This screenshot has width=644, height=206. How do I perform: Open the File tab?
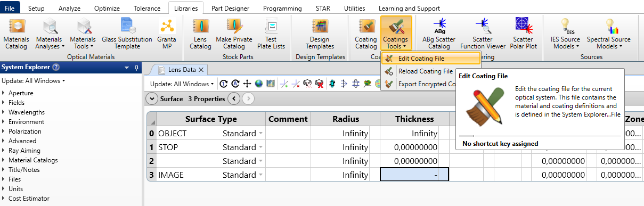10,8
